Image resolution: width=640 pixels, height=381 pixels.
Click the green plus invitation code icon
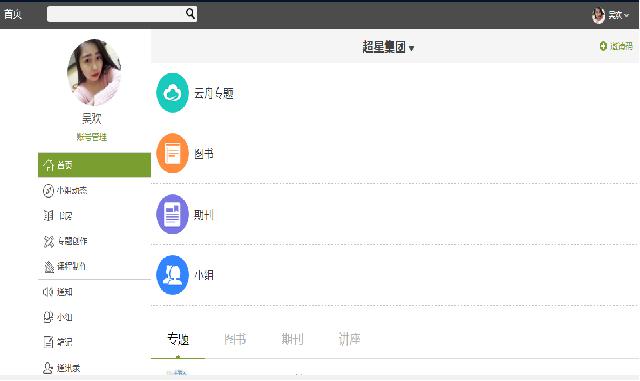point(603,46)
